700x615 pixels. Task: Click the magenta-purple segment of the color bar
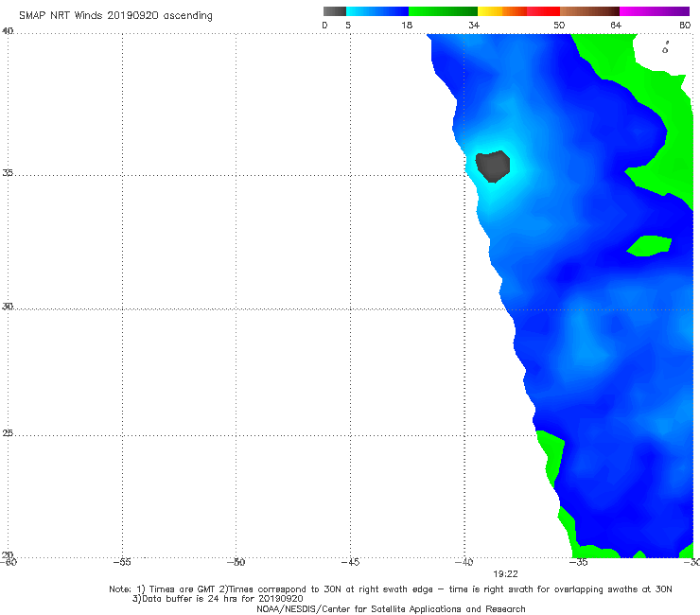[x=655, y=11]
